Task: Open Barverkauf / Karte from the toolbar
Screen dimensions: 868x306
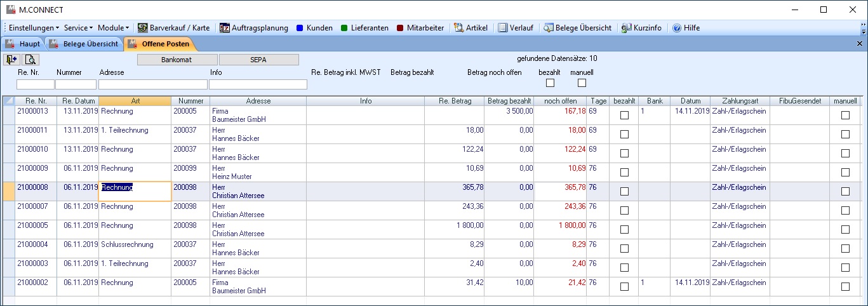Action: pos(173,28)
